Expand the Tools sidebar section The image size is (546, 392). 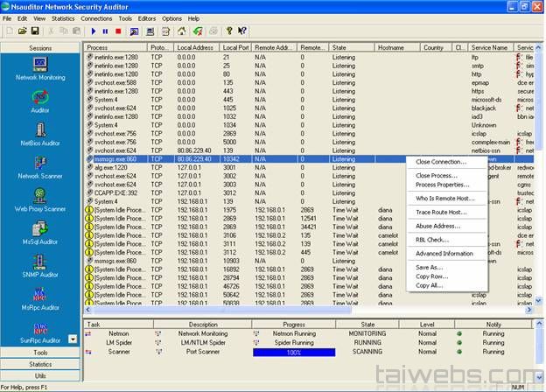40,353
